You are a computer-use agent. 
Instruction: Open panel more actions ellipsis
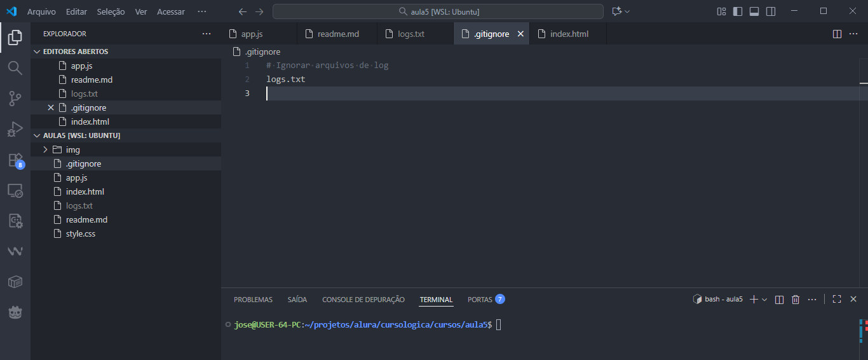point(812,300)
